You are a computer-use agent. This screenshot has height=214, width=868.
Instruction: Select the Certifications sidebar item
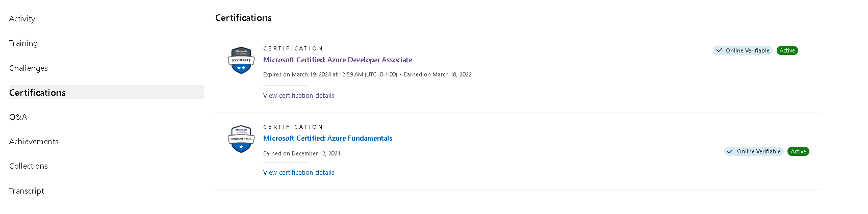pos(38,93)
